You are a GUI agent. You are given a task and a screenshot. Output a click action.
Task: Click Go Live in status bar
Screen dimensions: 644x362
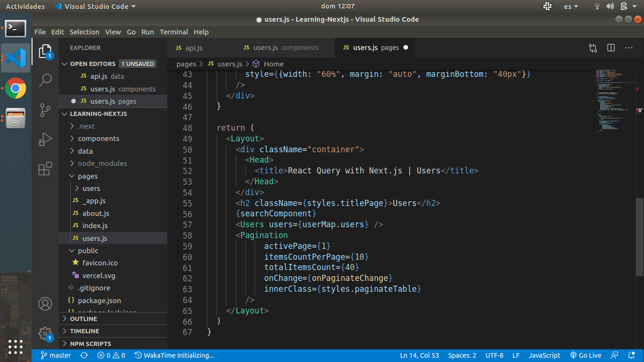click(x=586, y=355)
